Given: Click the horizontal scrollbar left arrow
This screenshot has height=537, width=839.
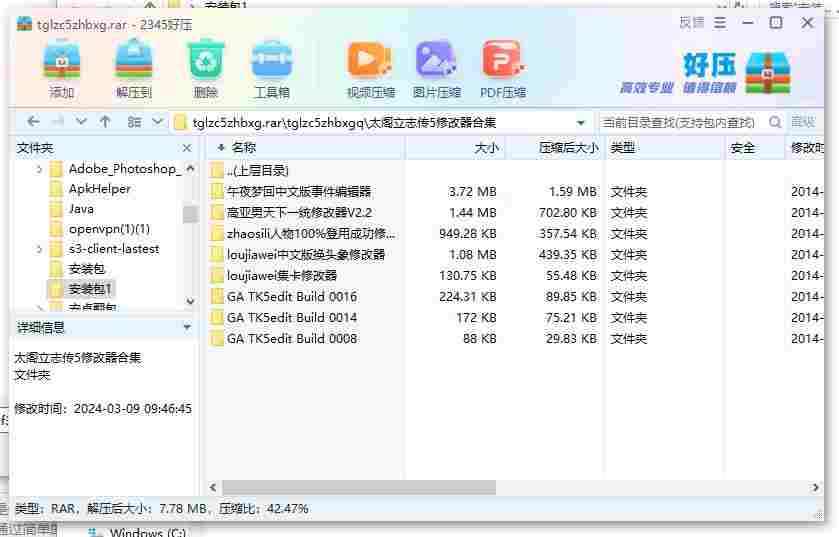Looking at the screenshot, I should click(x=213, y=487).
